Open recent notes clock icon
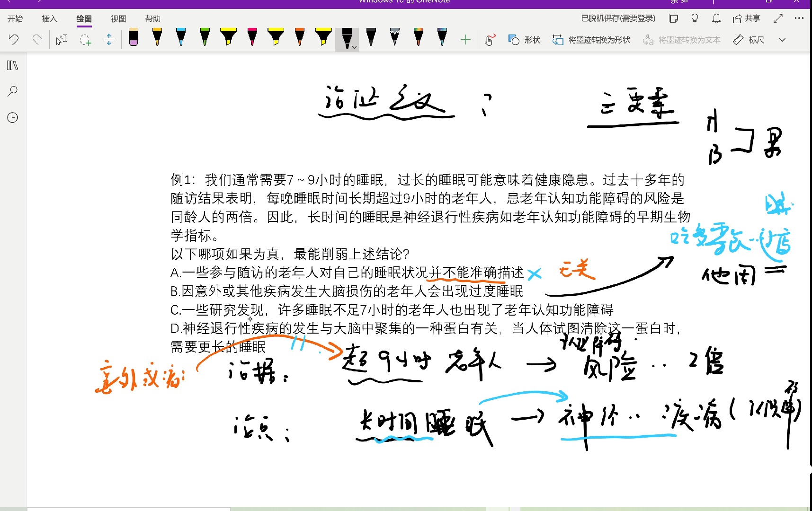 13,117
